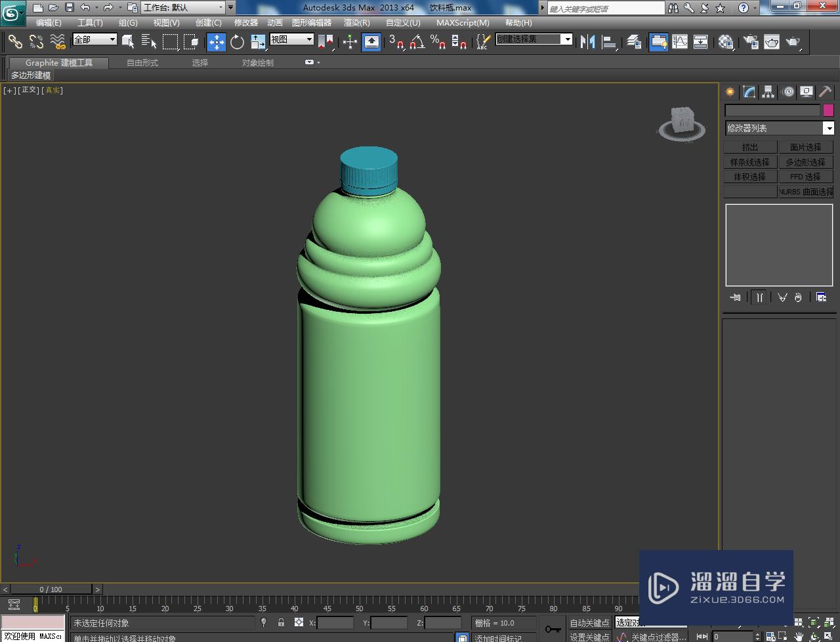The width and height of the screenshot is (840, 642).
Task: Click the FFD 选择 button
Action: [x=805, y=177]
